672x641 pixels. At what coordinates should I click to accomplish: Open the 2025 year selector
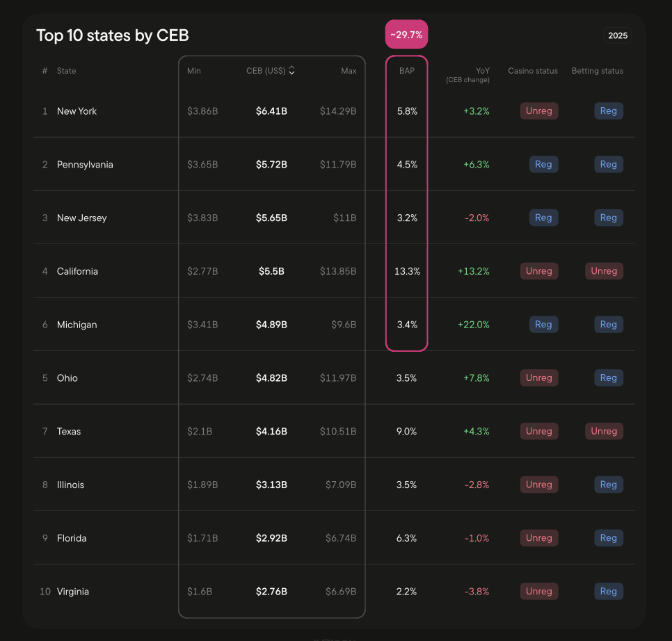tap(617, 35)
